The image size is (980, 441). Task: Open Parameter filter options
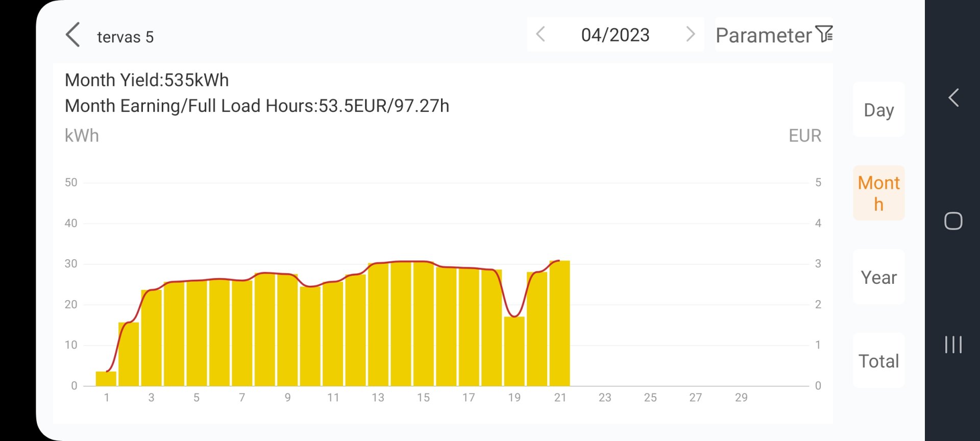click(x=764, y=35)
